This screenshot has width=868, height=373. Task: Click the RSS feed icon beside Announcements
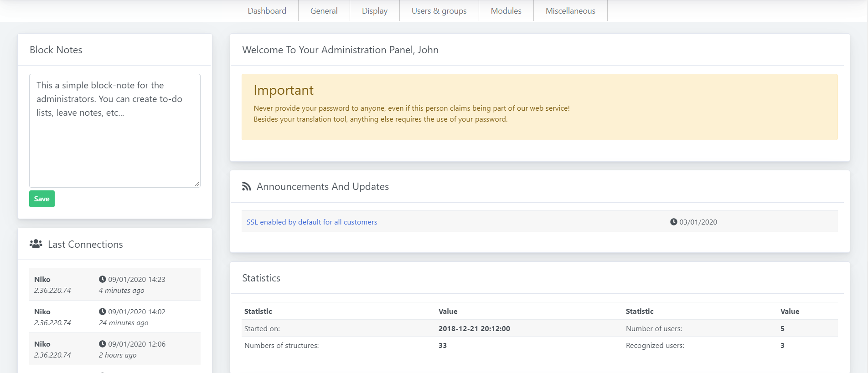click(247, 187)
